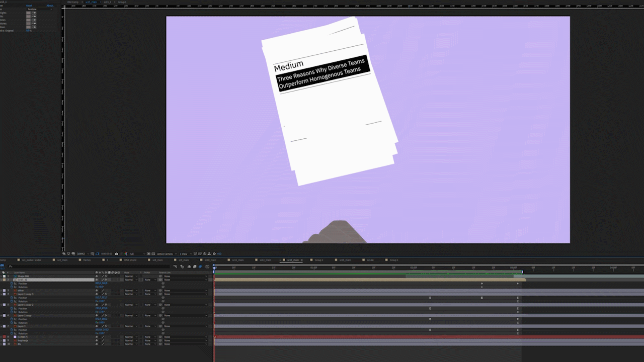The image size is (644, 362).
Task: Open the Parent dropdown for silver layer
Action: (x=185, y=291)
